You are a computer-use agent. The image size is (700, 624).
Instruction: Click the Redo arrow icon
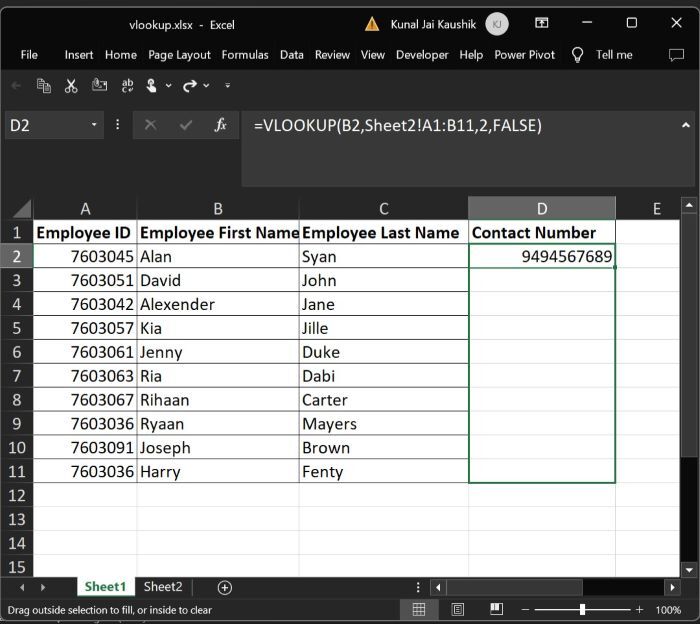190,85
